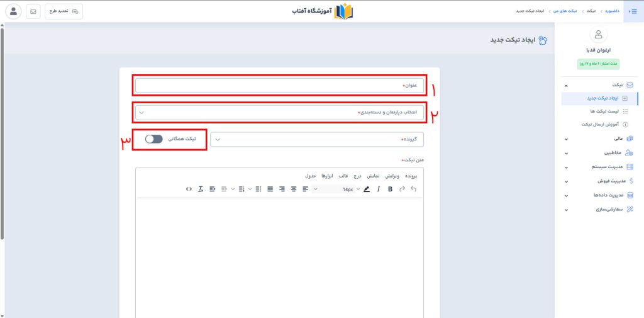Click the redo arrow in editor toolbar
The width and height of the screenshot is (644, 318).
[x=402, y=189]
